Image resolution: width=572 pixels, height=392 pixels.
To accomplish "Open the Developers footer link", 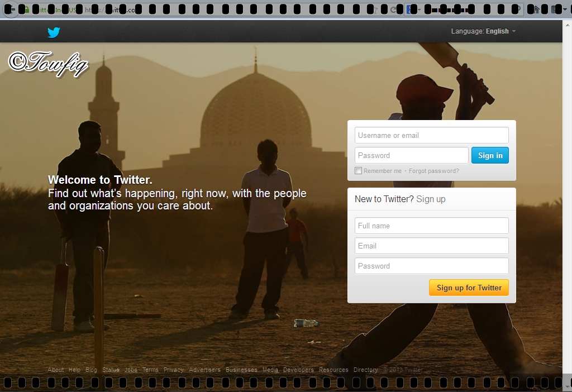I will coord(298,370).
